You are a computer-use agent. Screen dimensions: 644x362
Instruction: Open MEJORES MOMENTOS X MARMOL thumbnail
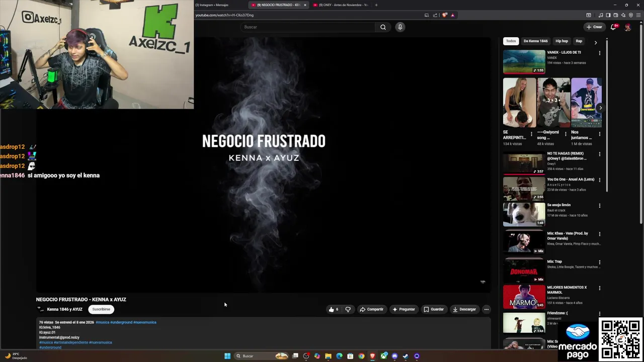click(524, 297)
